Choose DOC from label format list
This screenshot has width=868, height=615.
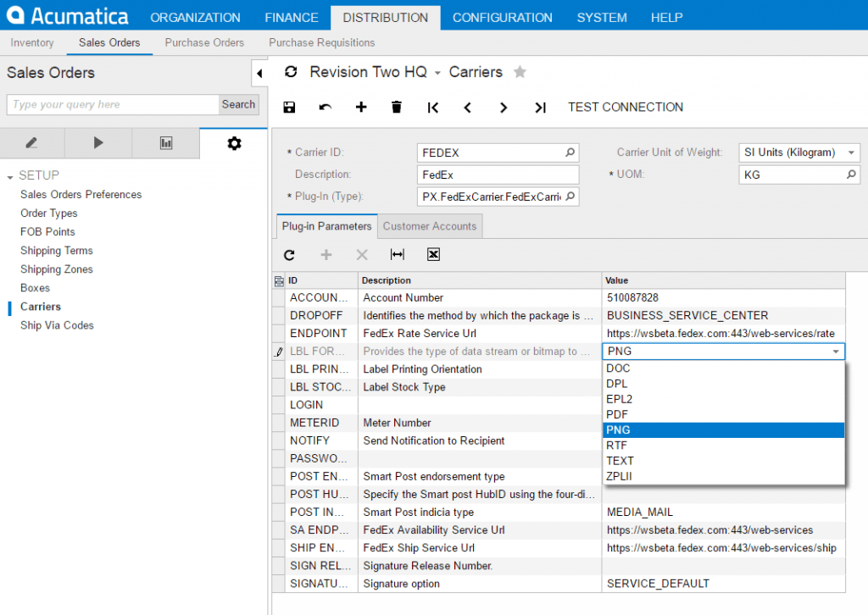pyautogui.click(x=723, y=368)
